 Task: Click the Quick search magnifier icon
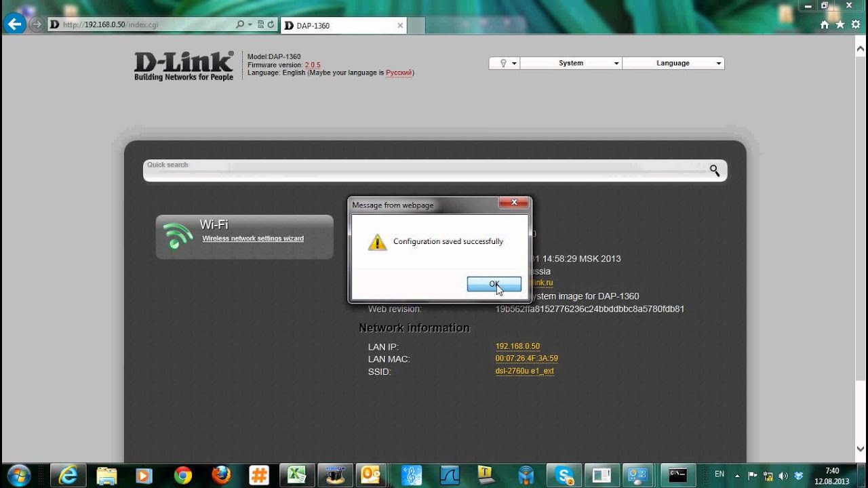pos(715,170)
